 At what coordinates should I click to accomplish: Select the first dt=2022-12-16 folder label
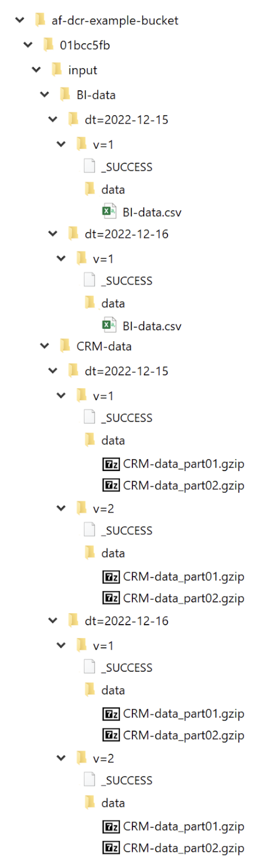coord(126,234)
